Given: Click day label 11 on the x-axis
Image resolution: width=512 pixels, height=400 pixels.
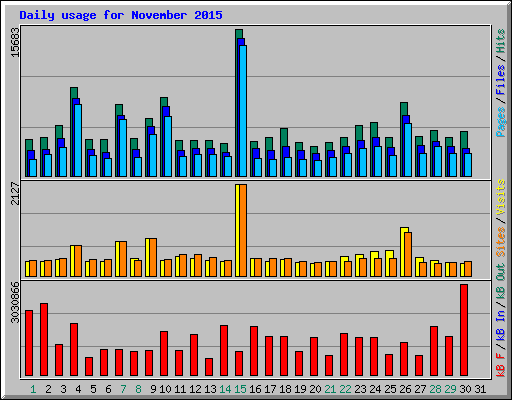Looking at the screenshot, I should 180,389.
